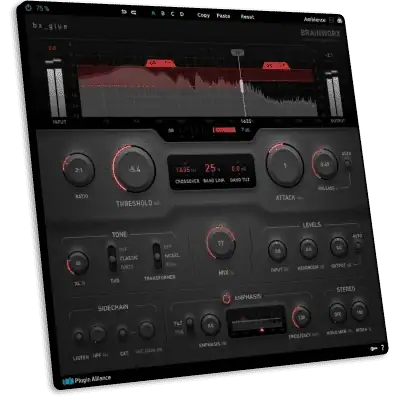Click the Reset button
The width and height of the screenshot is (395, 400).
(x=247, y=17)
